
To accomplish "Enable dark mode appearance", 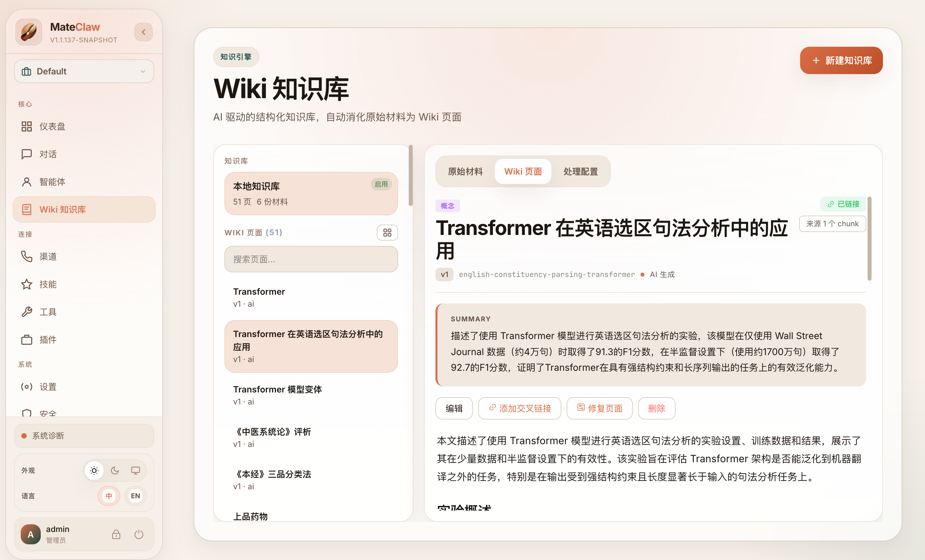I will coord(115,470).
